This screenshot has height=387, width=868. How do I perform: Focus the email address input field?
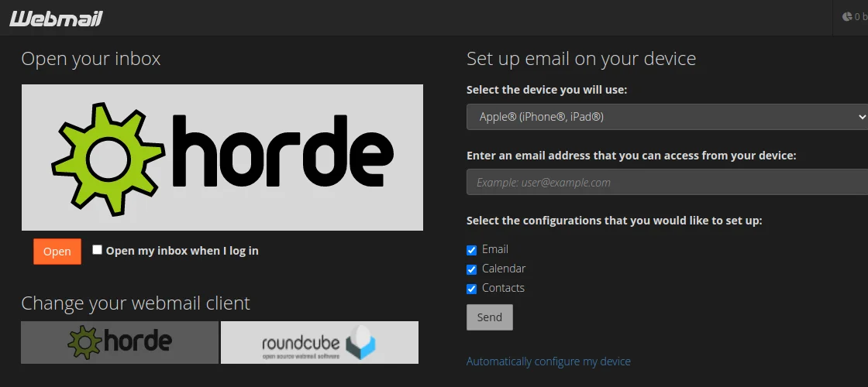(x=667, y=182)
